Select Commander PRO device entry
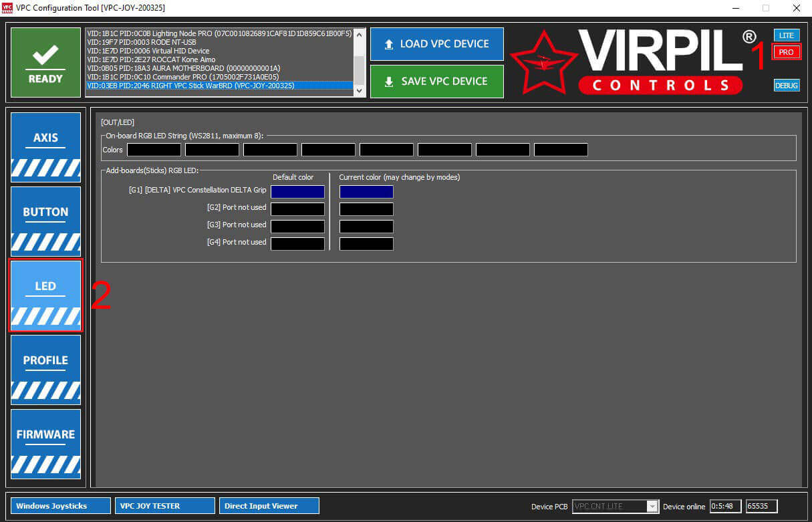812x522 pixels. click(219, 77)
